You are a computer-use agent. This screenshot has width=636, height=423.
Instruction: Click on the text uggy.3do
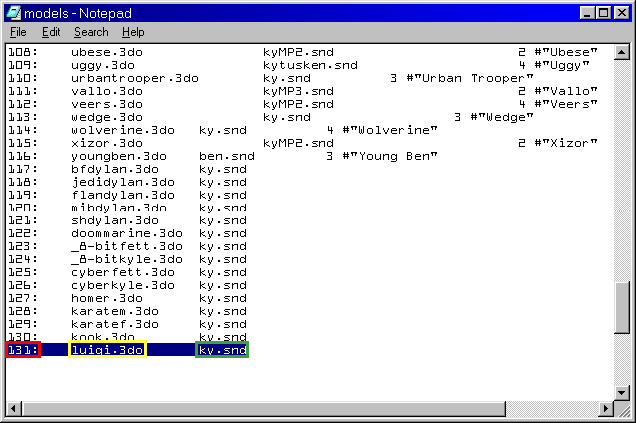[103, 65]
